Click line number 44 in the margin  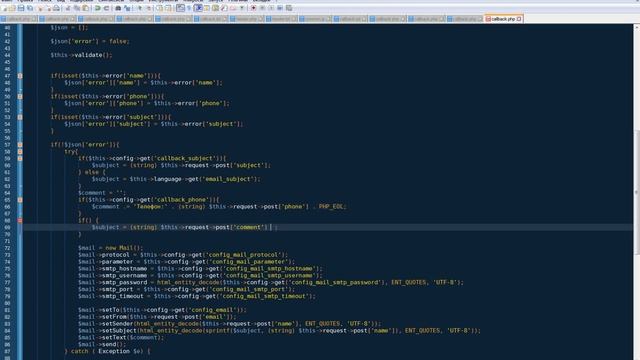point(7,55)
